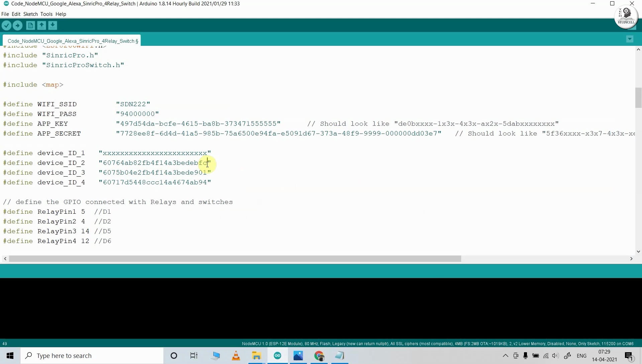Select the Code_NodeMCU_Google_Alexa_SinricPro_4Relay_Switch tab

pos(72,41)
